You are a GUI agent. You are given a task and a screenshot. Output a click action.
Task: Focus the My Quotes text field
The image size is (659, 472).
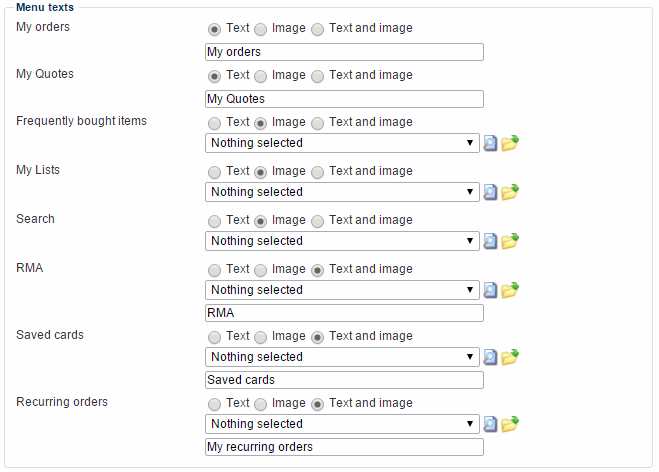(344, 99)
